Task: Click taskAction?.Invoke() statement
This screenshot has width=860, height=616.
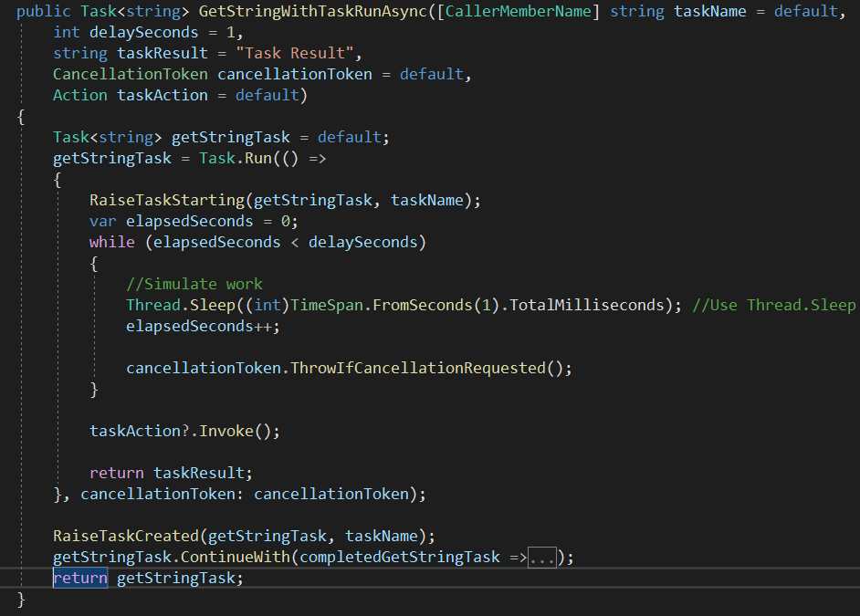Action: pyautogui.click(x=184, y=431)
